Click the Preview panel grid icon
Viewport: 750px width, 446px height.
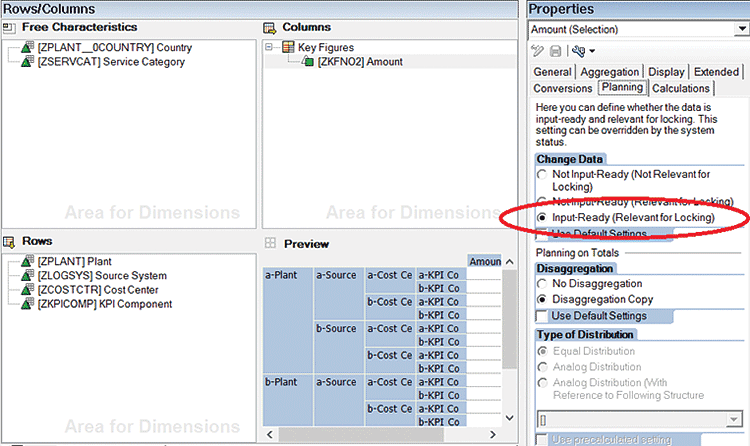pyautogui.click(x=270, y=243)
